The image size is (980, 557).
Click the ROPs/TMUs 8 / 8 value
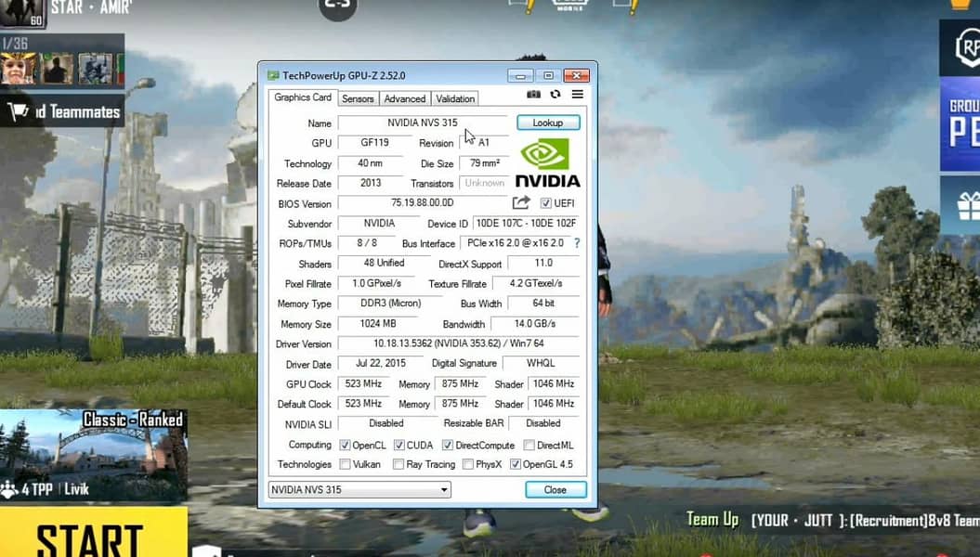tap(367, 243)
